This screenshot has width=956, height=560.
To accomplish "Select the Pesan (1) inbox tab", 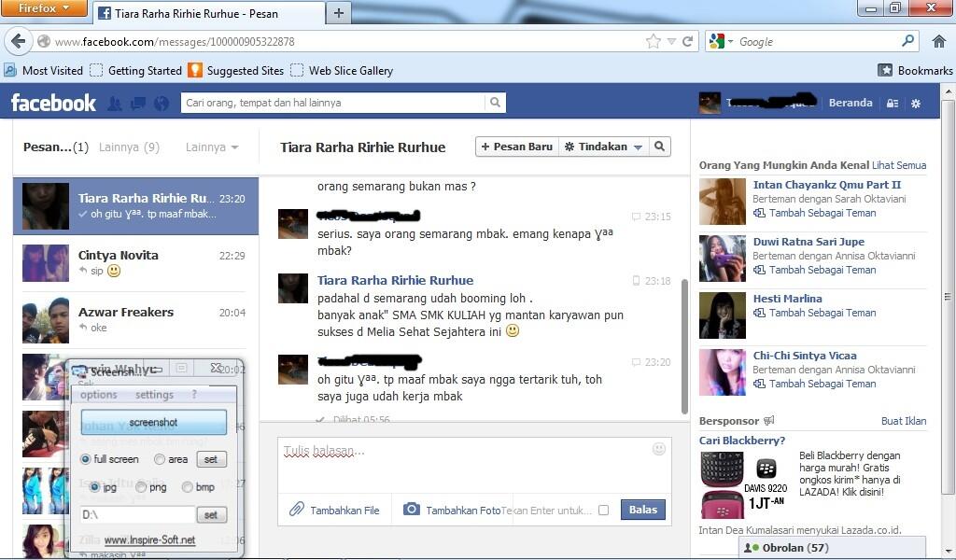I will coord(56,147).
